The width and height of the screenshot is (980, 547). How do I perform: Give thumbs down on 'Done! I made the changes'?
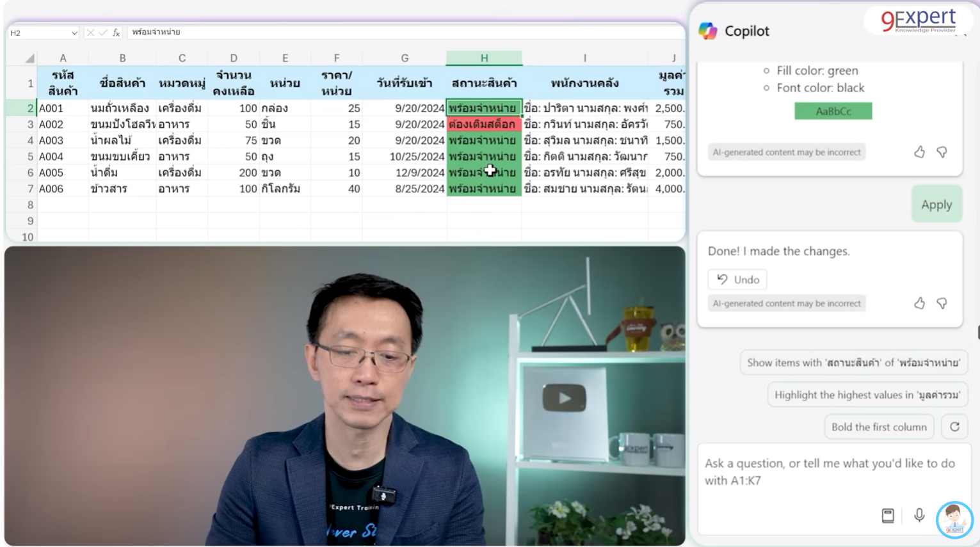click(942, 304)
